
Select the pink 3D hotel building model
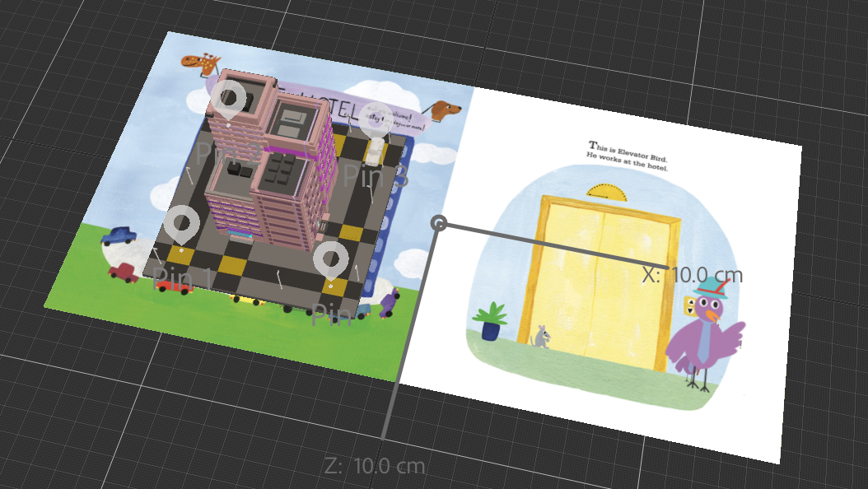[x=271, y=161]
